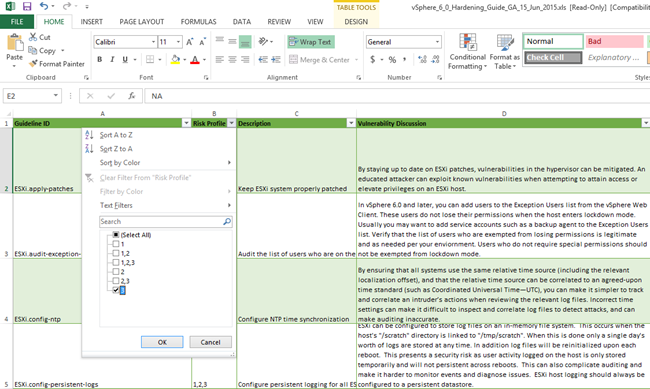Screen dimensions: 650x389
Task: Apply percent style
Action: (x=392, y=60)
